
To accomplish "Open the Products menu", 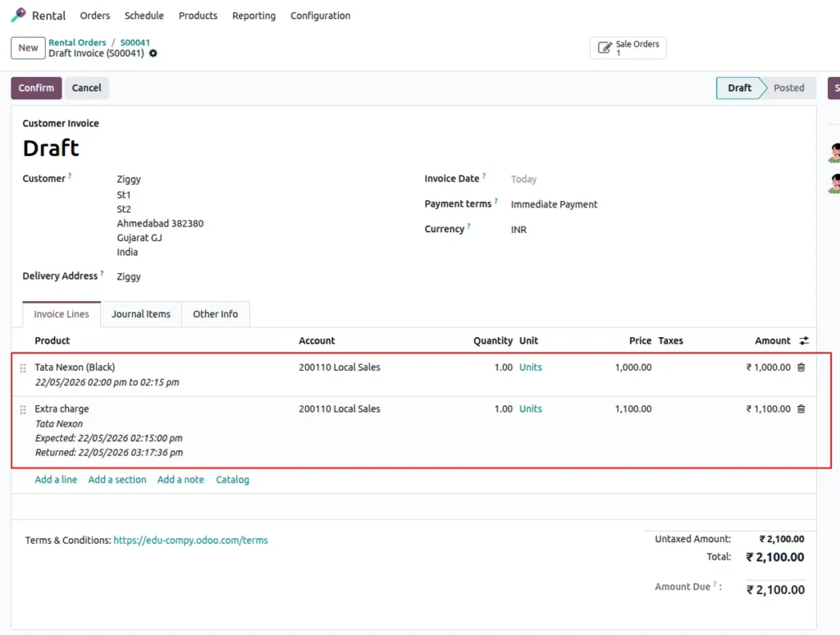I will [199, 16].
